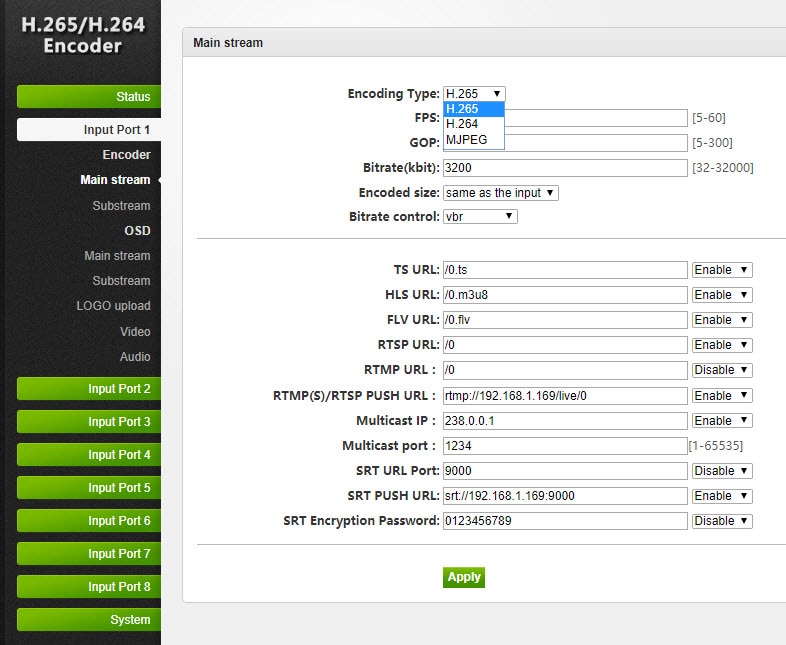Focus the SRT URL Port field
The width and height of the screenshot is (786, 645).
(x=565, y=471)
